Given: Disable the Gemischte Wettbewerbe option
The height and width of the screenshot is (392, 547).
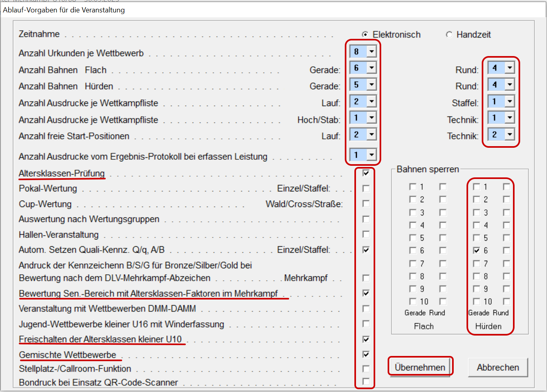Looking at the screenshot, I should click(x=366, y=354).
